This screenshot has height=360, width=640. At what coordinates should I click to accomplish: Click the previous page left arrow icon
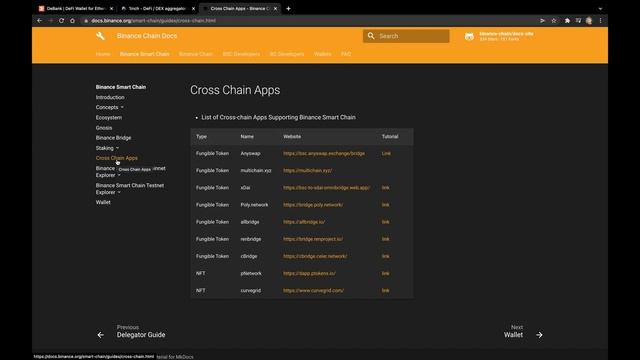(100, 335)
